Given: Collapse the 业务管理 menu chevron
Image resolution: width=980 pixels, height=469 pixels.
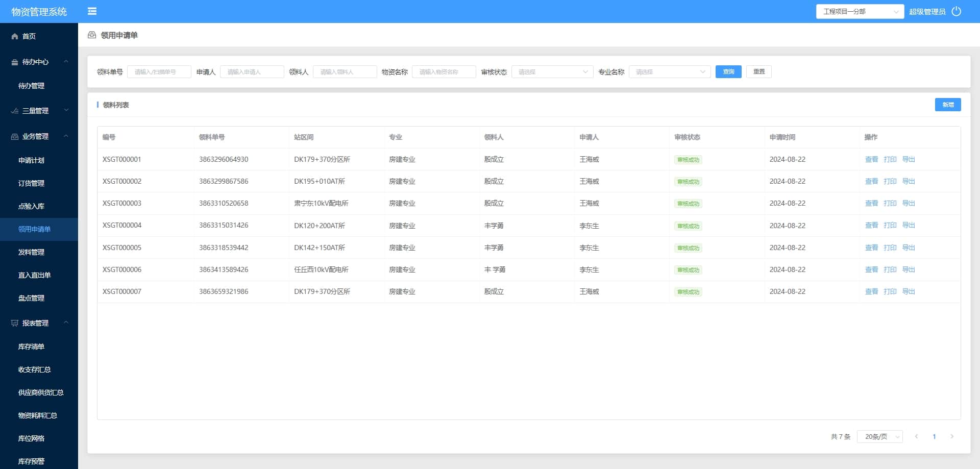Looking at the screenshot, I should click(x=66, y=136).
